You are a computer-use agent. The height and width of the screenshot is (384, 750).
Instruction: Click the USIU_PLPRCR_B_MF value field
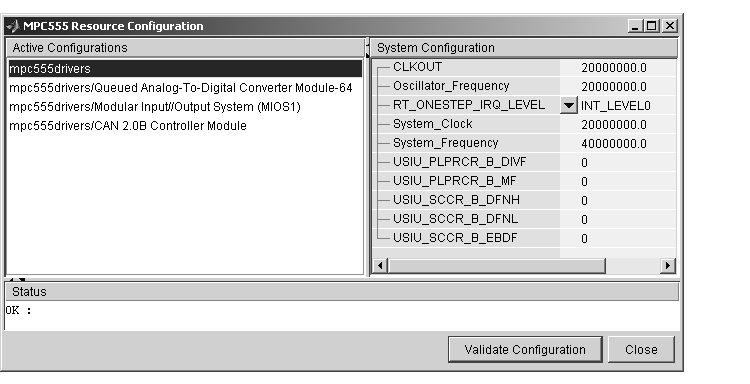(618, 181)
